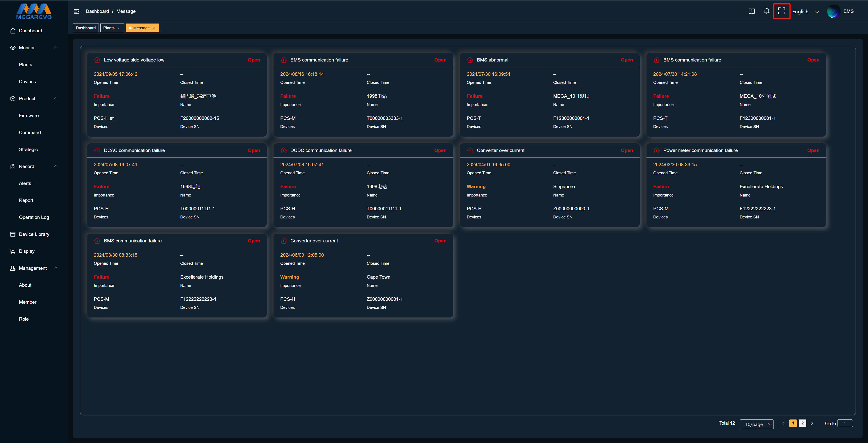Click Open status on BMS abnormal card
This screenshot has width=868, height=443.
tap(627, 60)
